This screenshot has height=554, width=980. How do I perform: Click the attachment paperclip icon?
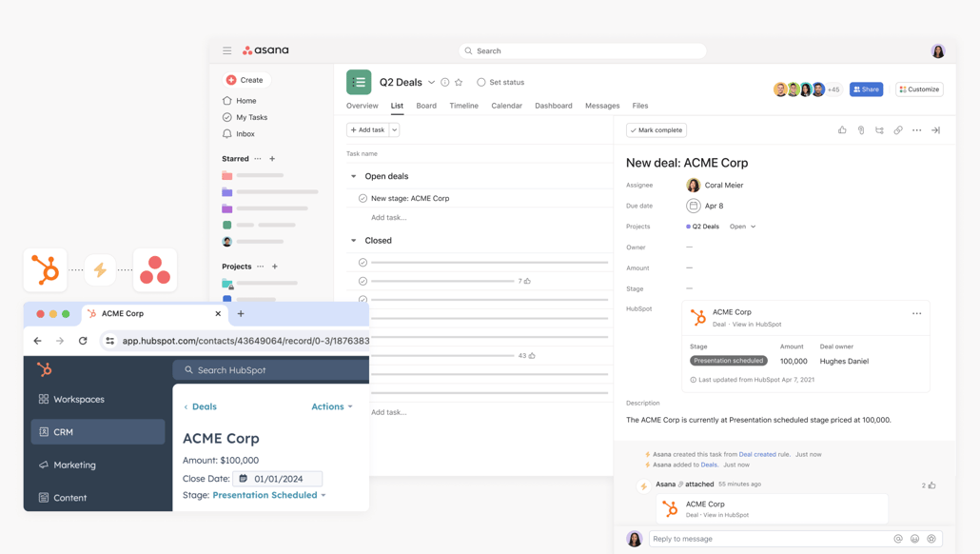click(x=861, y=130)
